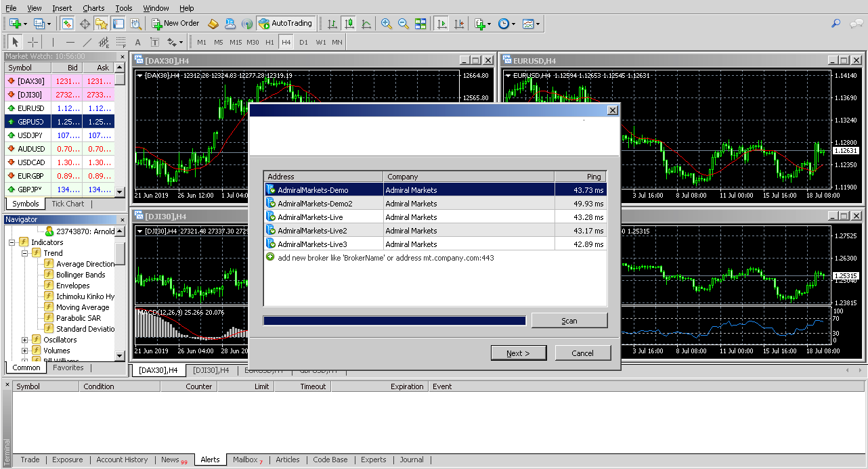Click the server scan progress bar
Viewport: 868px width, 469px height.
[395, 321]
